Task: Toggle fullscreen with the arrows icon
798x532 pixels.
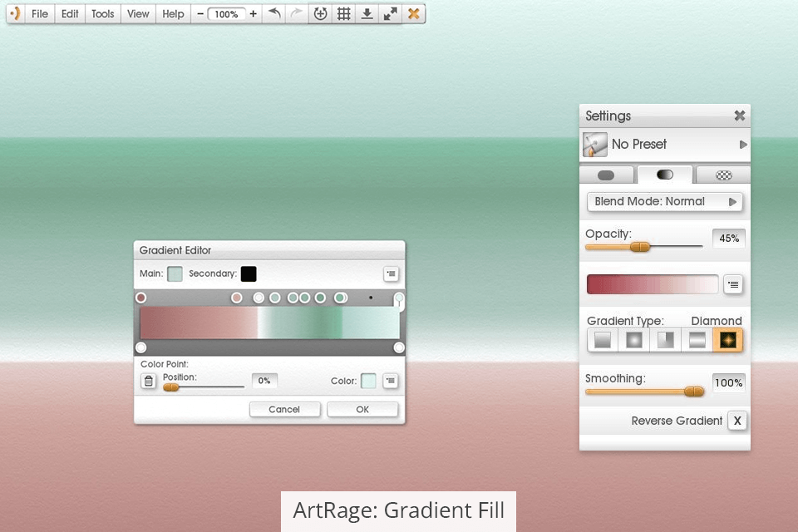Action: click(x=391, y=14)
